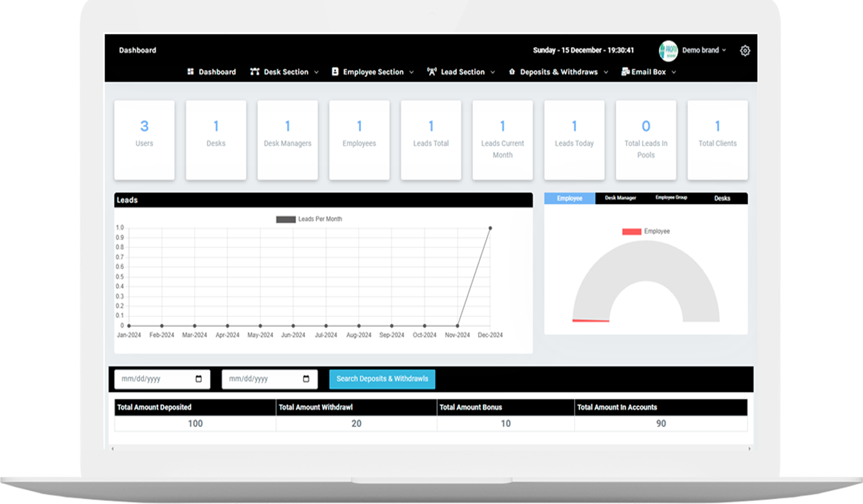Click the Dashboard grid icon in navbar
The width and height of the screenshot is (863, 504).
[190, 72]
